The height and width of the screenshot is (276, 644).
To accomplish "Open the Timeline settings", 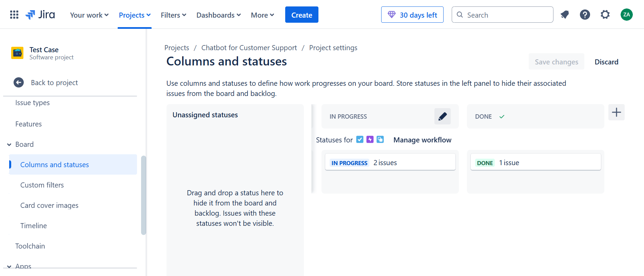I will point(34,226).
